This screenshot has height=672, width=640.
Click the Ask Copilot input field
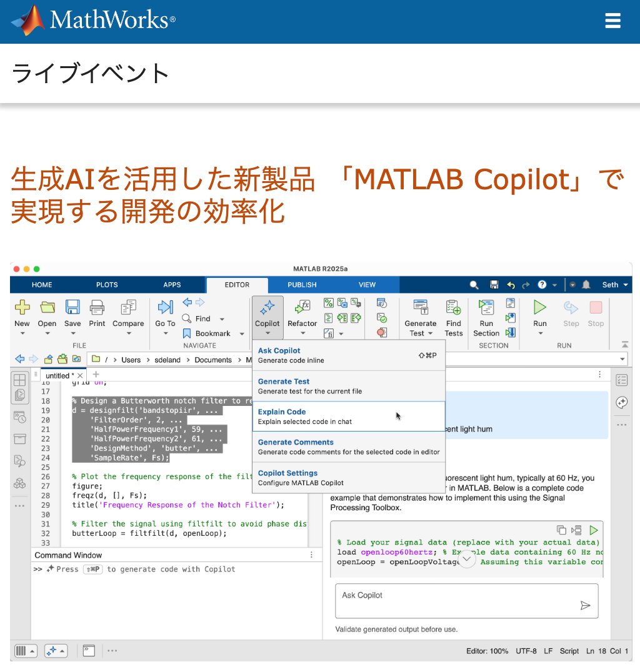click(x=467, y=601)
